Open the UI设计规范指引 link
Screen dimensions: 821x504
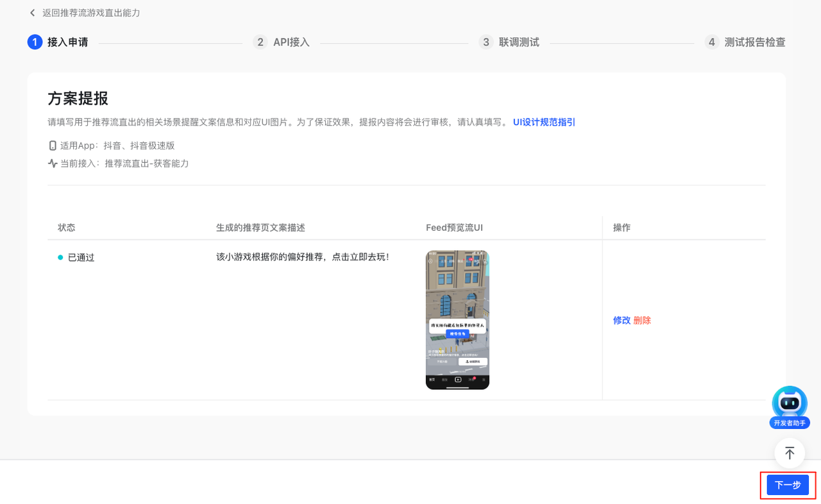[544, 122]
